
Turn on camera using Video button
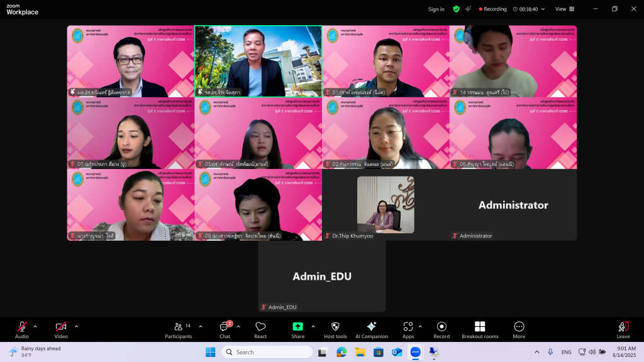pos(61,329)
